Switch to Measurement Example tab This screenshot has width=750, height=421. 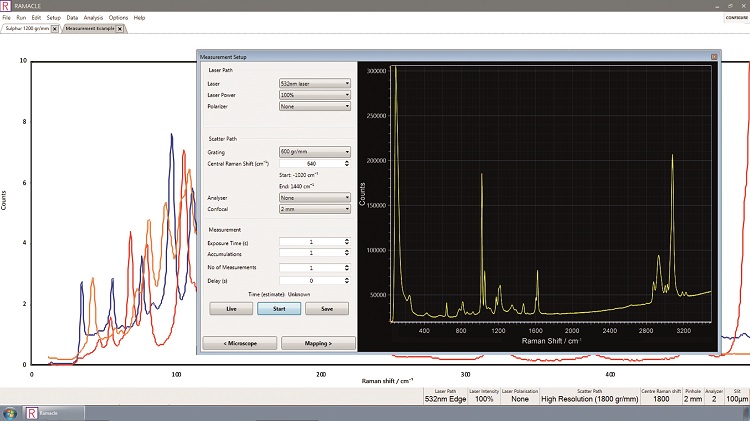[x=90, y=29]
